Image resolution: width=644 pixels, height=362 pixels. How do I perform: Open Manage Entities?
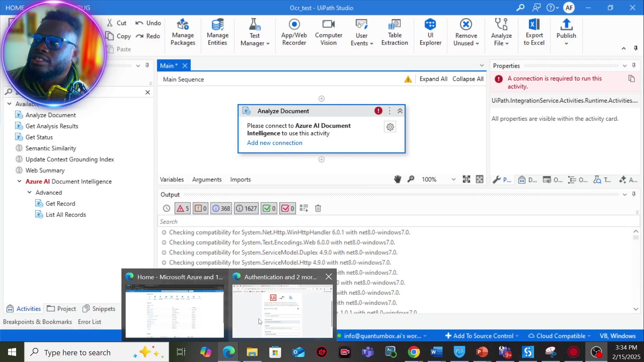pyautogui.click(x=217, y=33)
